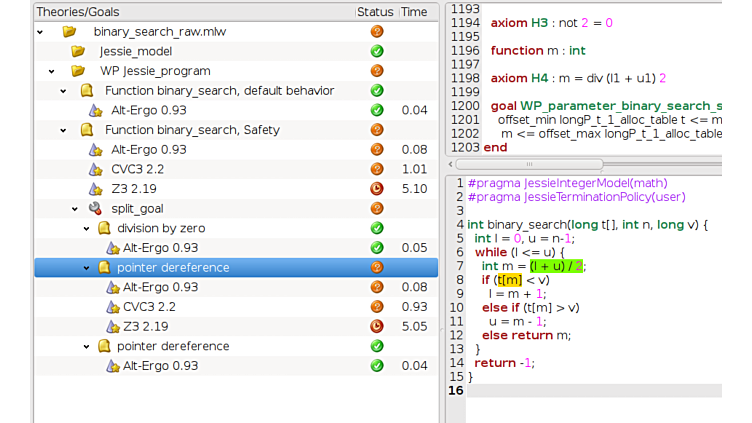Click the CVC3 2.2 prover icon timed 1.01
The image size is (752, 423).
96,169
